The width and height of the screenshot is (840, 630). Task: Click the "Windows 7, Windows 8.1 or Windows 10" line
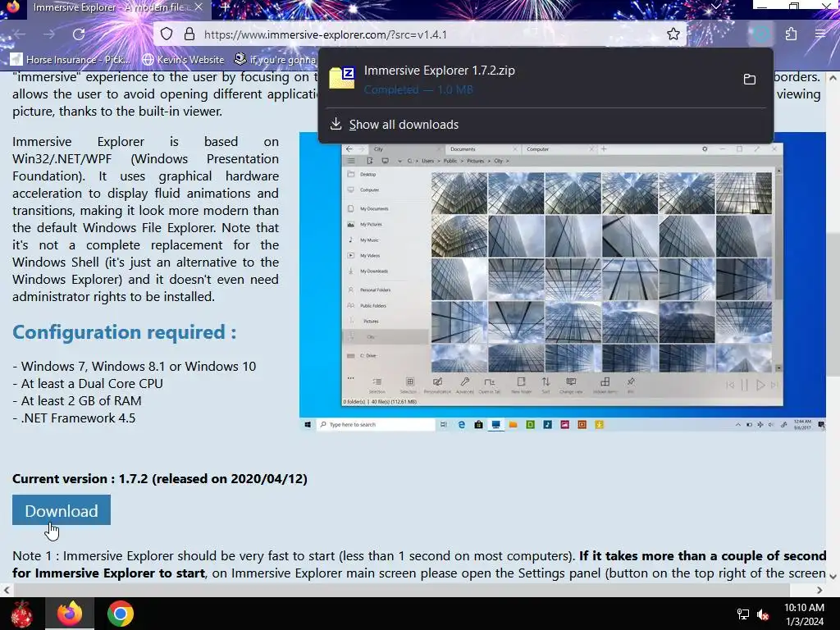135,367
